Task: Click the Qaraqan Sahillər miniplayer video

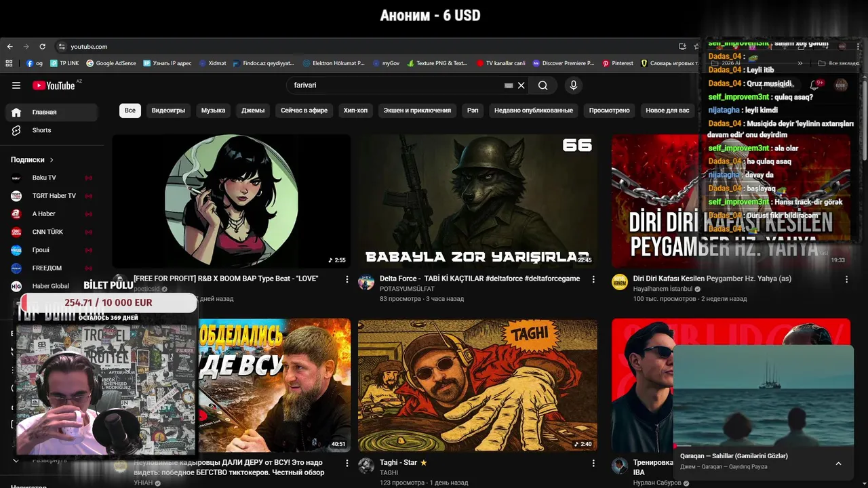Action: [763, 396]
